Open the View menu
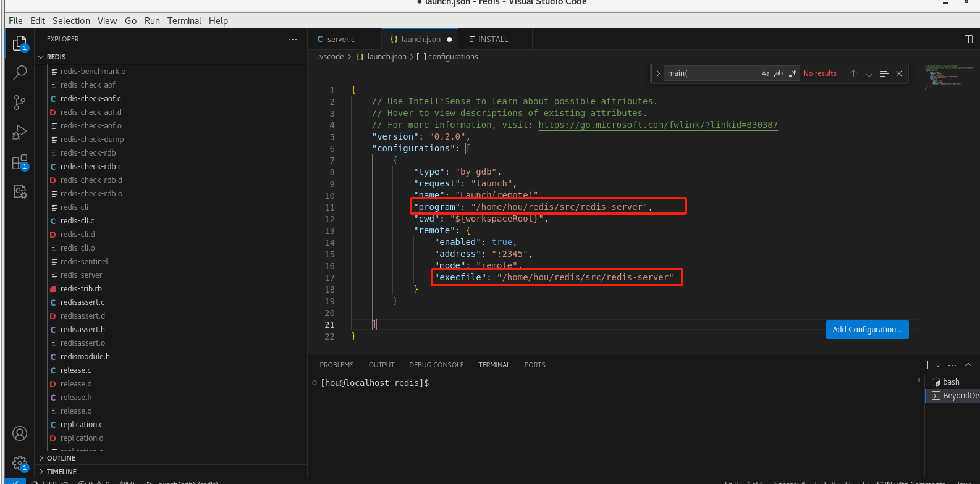Viewport: 980px width, 484px height. pos(107,21)
